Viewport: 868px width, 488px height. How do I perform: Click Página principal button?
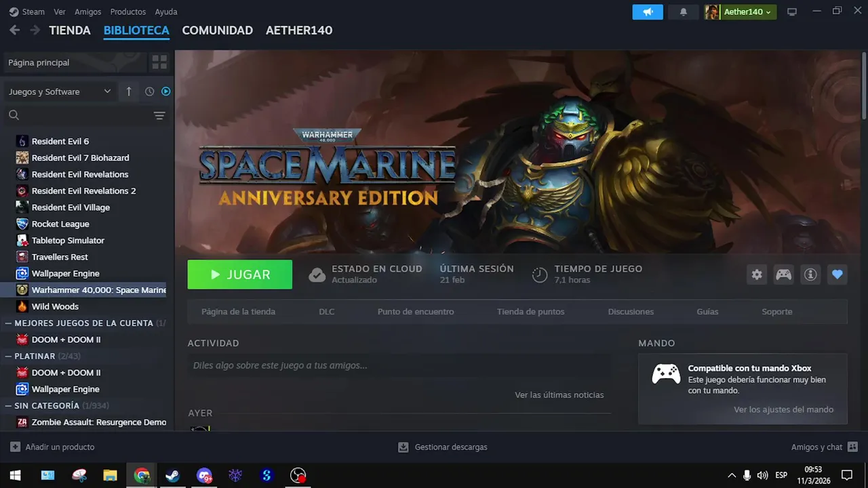(75, 62)
